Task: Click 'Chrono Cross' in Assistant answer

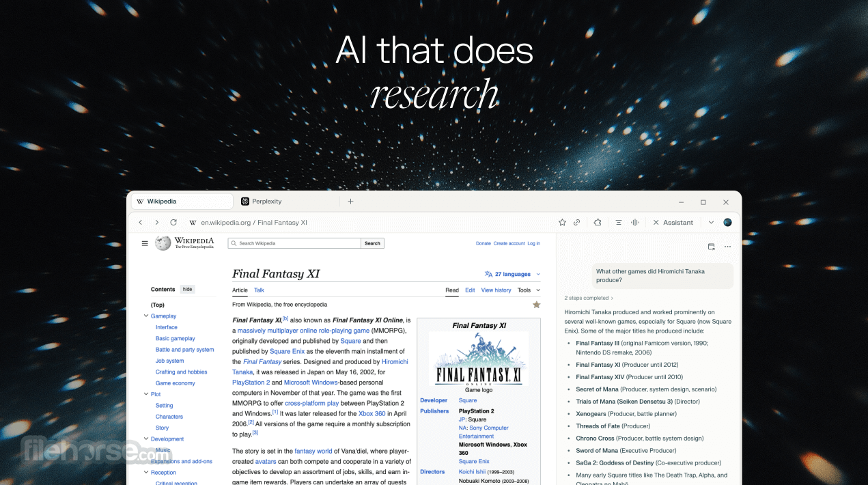Action: tap(596, 439)
